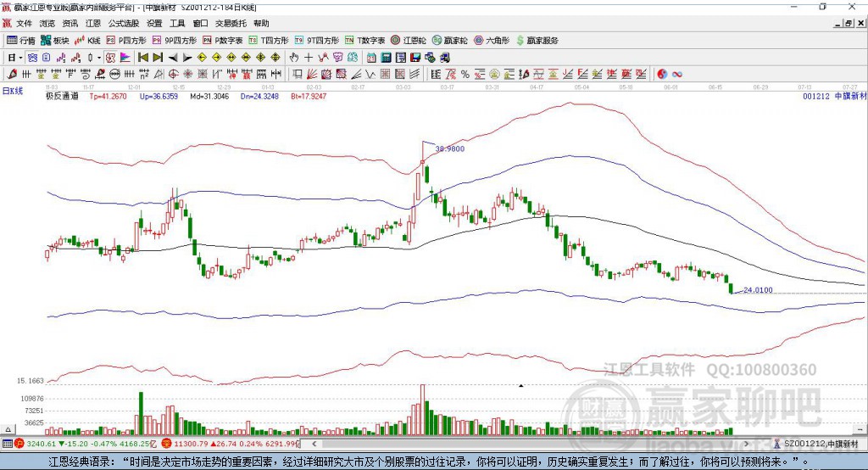Open the 赢家轮 wheel tool
Image resolution: width=868 pixels, height=470 pixels.
pyautogui.click(x=450, y=41)
